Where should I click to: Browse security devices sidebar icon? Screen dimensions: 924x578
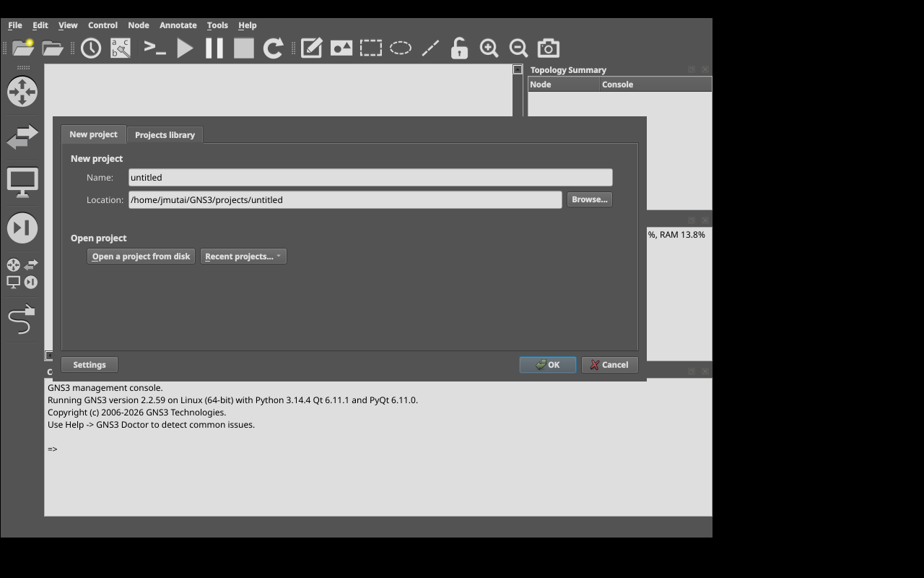[x=22, y=228]
